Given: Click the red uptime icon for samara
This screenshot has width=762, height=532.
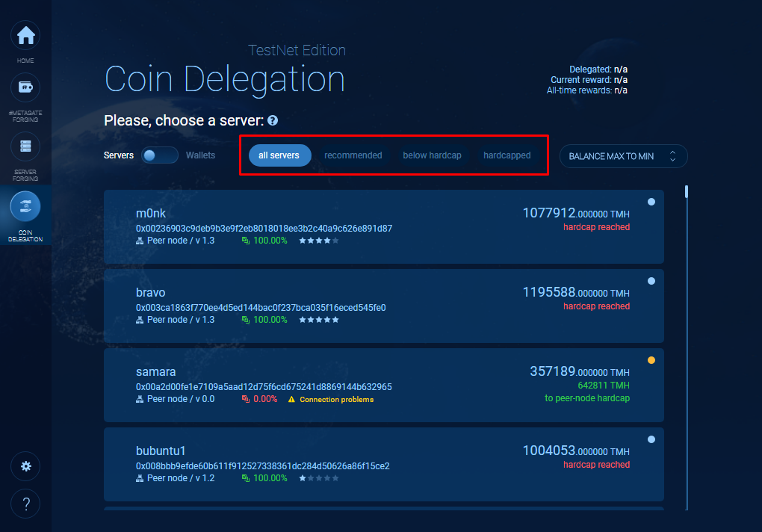Looking at the screenshot, I should pos(246,399).
